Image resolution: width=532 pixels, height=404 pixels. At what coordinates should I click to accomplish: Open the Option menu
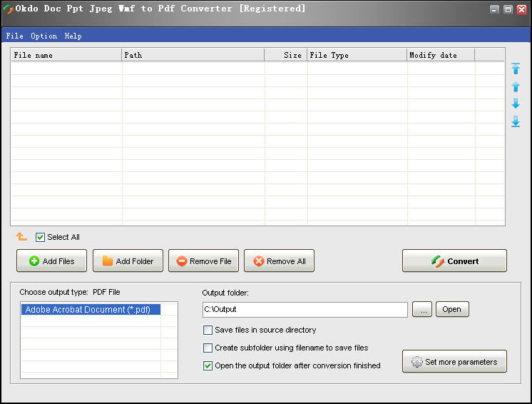pos(44,36)
